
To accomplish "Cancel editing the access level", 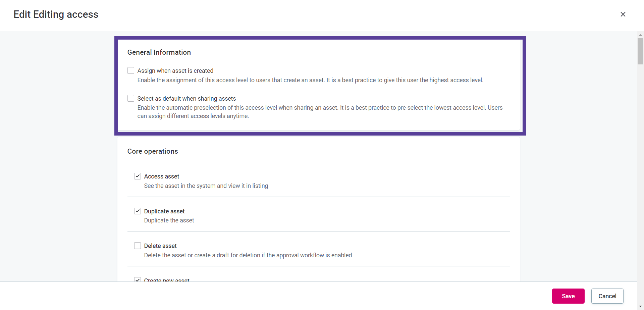I will pyautogui.click(x=607, y=296).
